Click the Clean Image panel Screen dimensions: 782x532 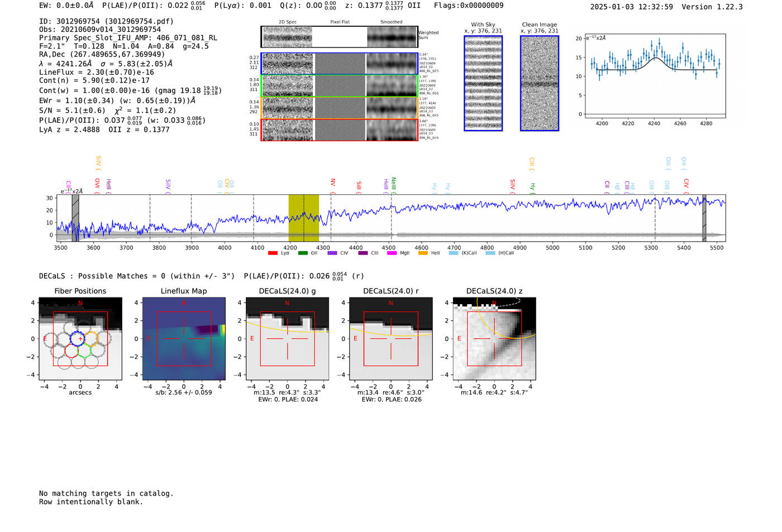tap(540, 83)
